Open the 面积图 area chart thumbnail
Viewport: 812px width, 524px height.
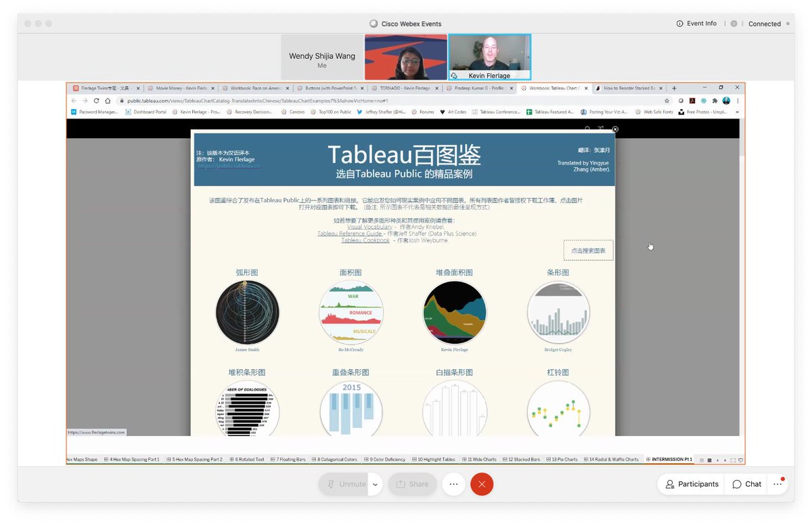(351, 312)
